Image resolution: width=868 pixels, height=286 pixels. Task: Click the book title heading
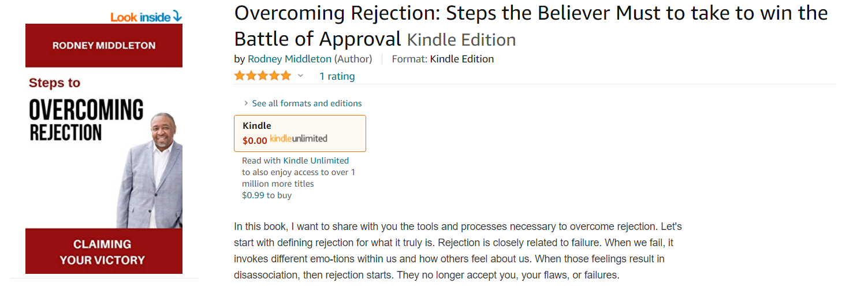click(531, 14)
